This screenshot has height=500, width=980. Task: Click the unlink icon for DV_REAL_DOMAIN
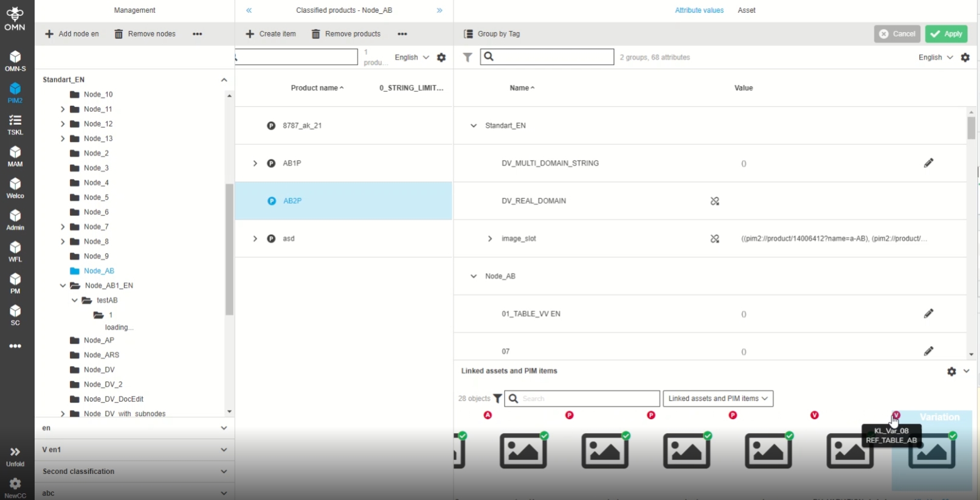(715, 201)
